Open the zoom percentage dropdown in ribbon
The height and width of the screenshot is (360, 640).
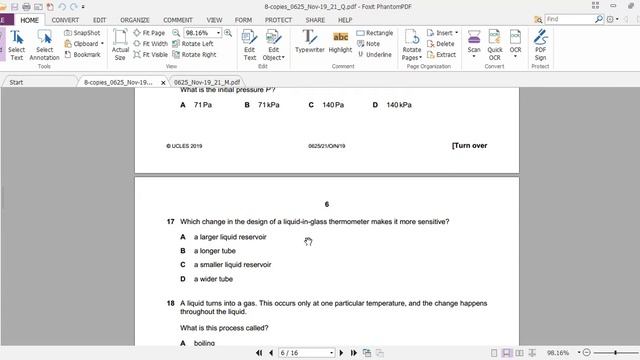pos(218,33)
